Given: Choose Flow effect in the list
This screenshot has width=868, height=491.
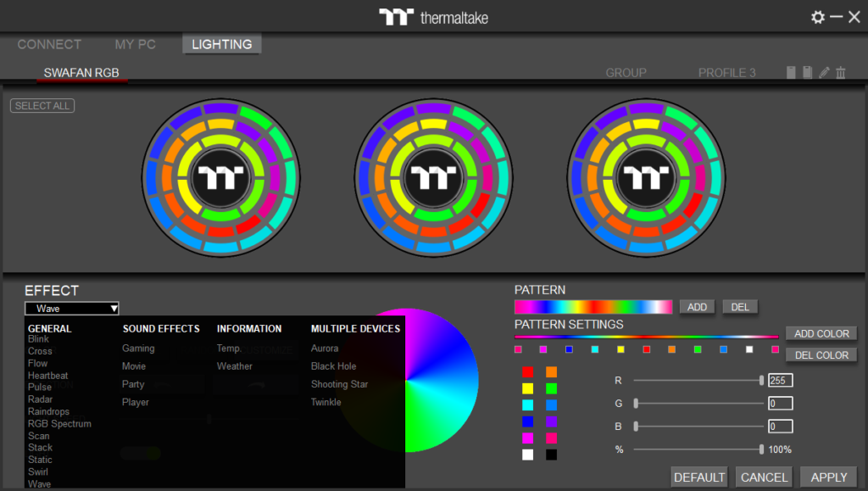Looking at the screenshot, I should coord(37,363).
